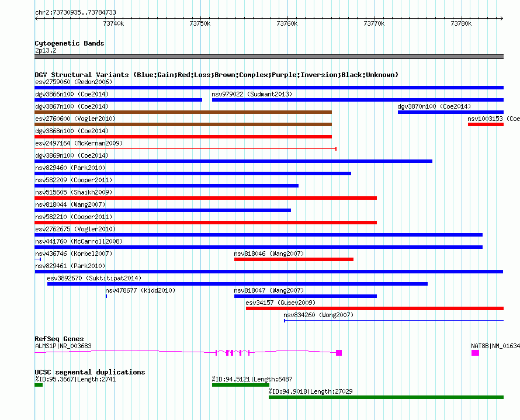Click the Cytogenetic Bands track title

pyautogui.click(x=70, y=43)
